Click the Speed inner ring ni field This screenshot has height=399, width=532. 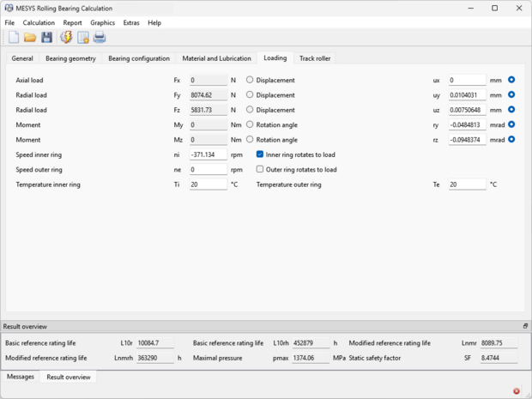[x=207, y=154]
